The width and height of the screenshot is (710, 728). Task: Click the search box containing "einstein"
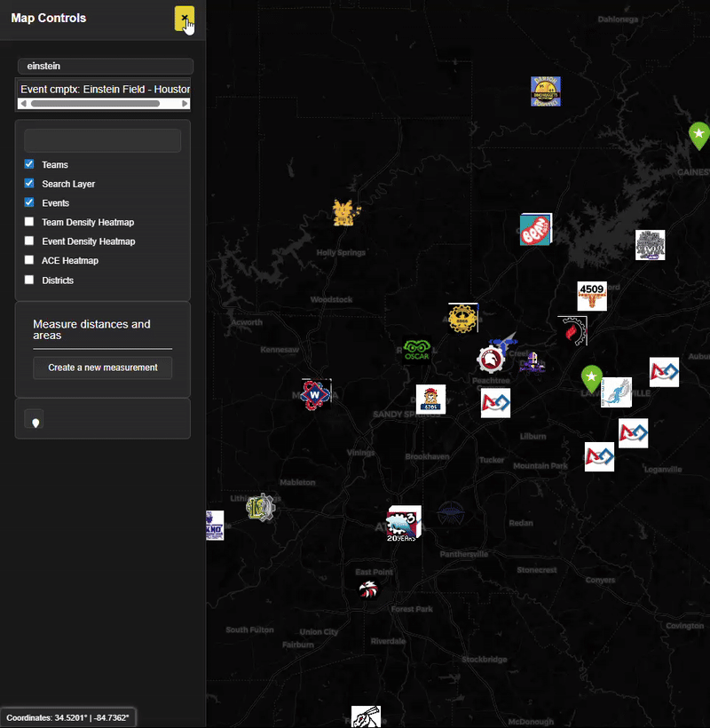point(106,66)
